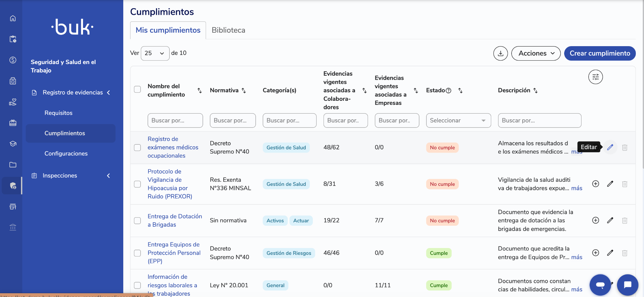This screenshot has width=644, height=297.
Task: Expand 'más' in the PREXOR description
Action: click(577, 188)
